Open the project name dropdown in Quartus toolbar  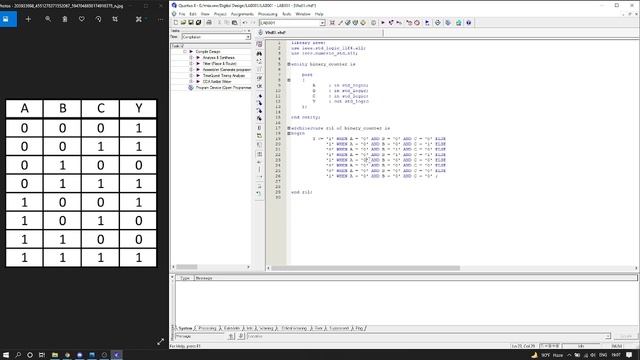[322, 23]
